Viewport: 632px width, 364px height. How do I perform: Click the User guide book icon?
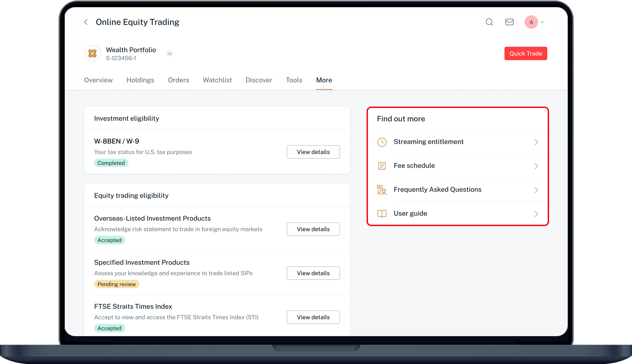point(381,214)
